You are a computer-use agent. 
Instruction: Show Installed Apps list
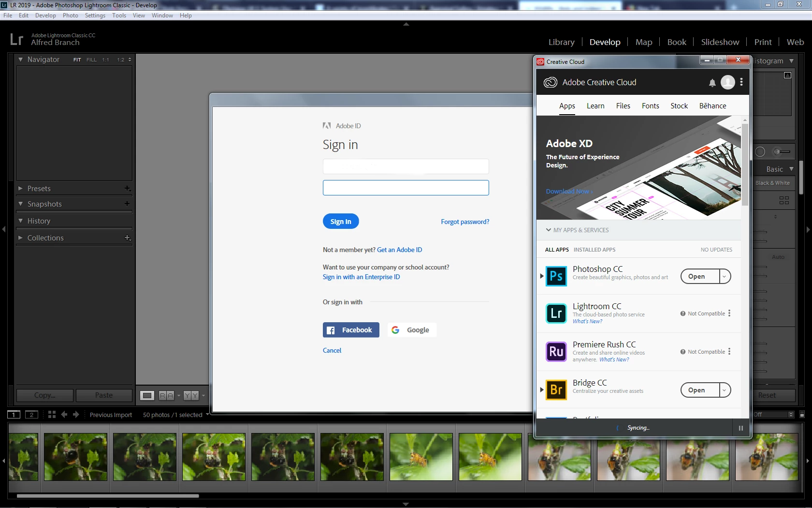click(594, 250)
